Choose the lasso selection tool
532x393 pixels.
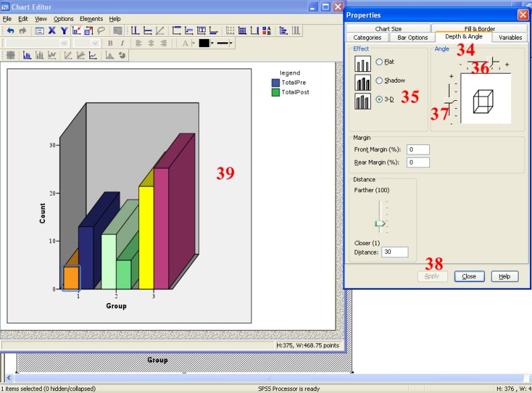coord(101,31)
